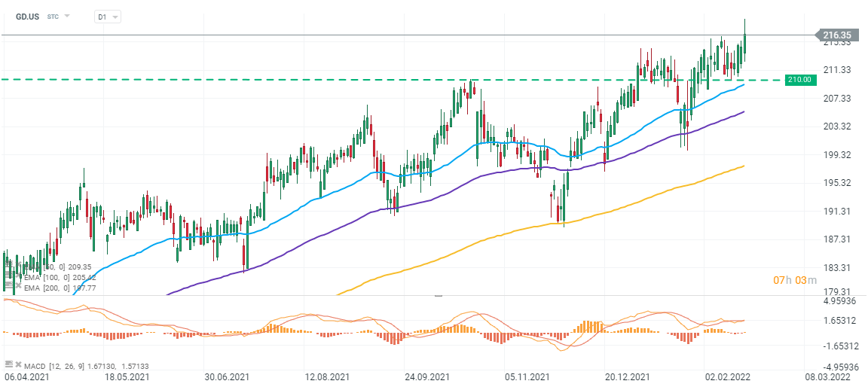Open settings for the EMA 50 indicator
This screenshot has height=390, width=868.
pyautogui.click(x=9, y=264)
